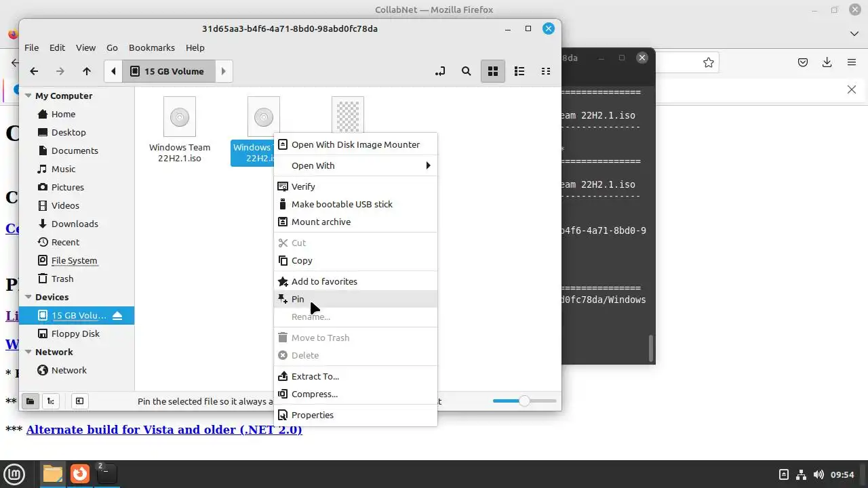
Task: Open Home folder in sidebar
Action: [x=63, y=114]
